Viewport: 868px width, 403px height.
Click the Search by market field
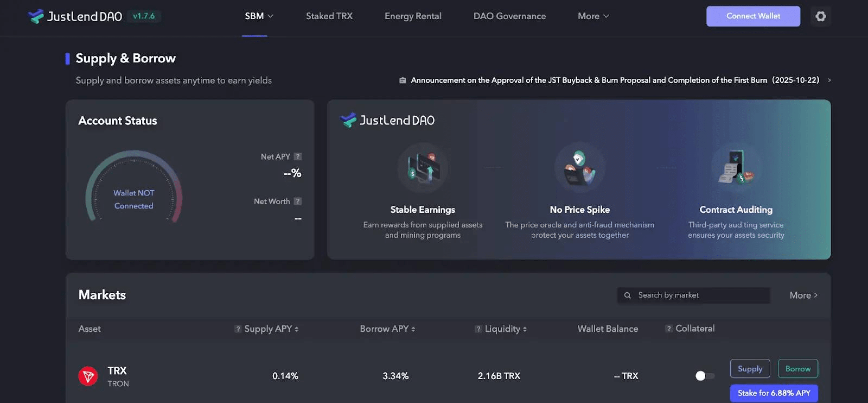tap(693, 295)
